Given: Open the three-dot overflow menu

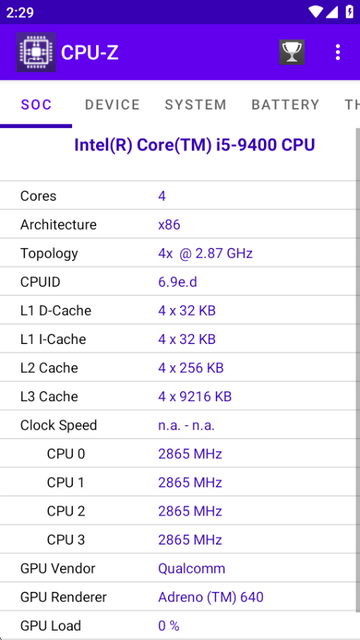Looking at the screenshot, I should pyautogui.click(x=338, y=52).
